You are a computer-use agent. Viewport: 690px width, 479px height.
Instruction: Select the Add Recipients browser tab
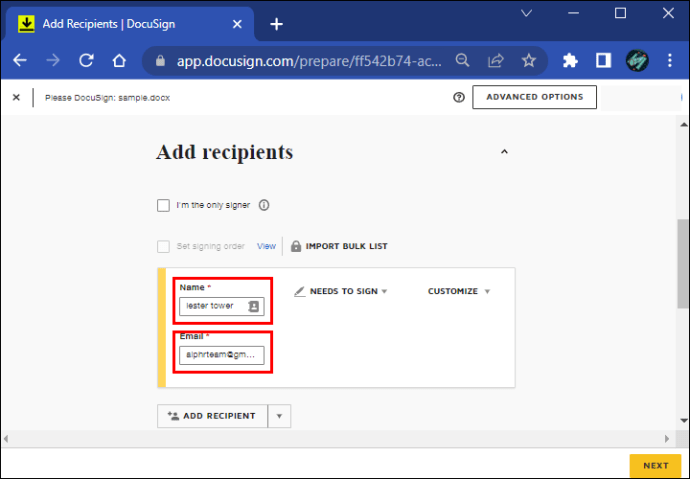(130, 24)
